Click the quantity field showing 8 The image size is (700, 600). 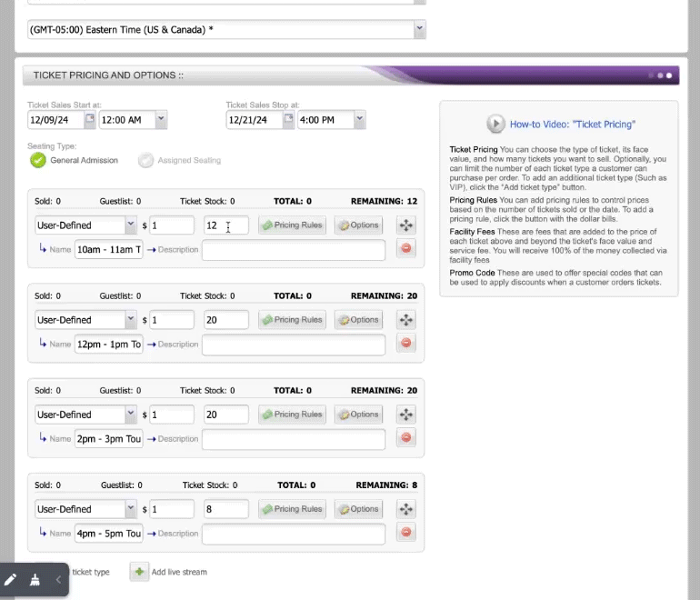[x=225, y=509]
